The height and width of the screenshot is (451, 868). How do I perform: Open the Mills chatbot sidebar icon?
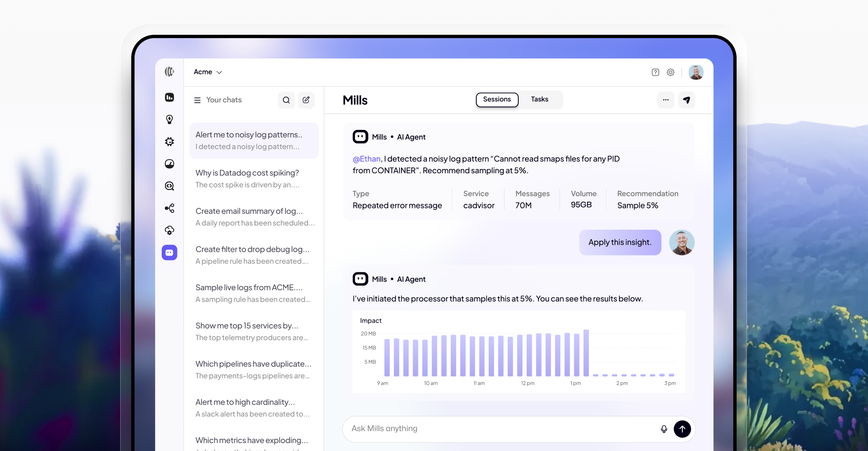click(x=169, y=253)
